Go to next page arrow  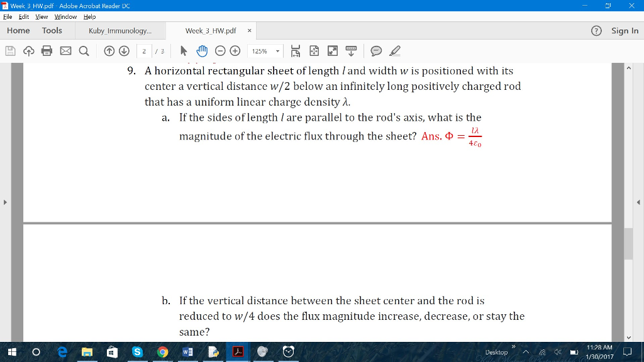tap(124, 51)
